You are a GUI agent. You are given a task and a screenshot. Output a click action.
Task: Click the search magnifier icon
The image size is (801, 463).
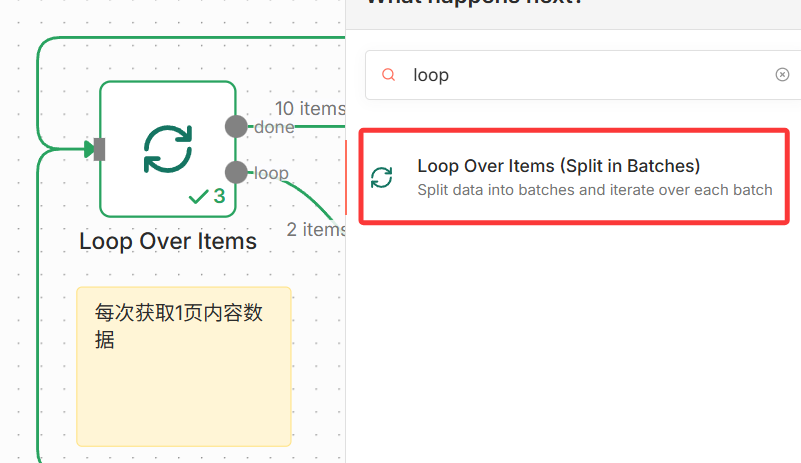(x=390, y=75)
